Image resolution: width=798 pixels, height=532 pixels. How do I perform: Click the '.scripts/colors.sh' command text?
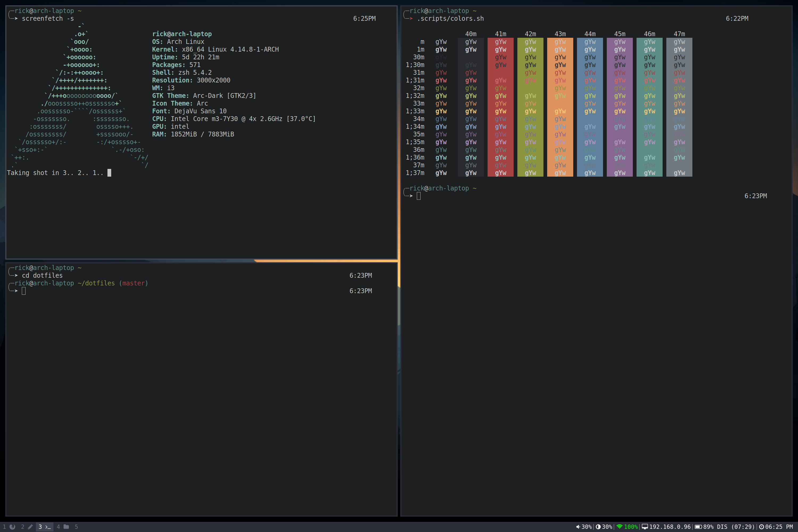point(450,19)
